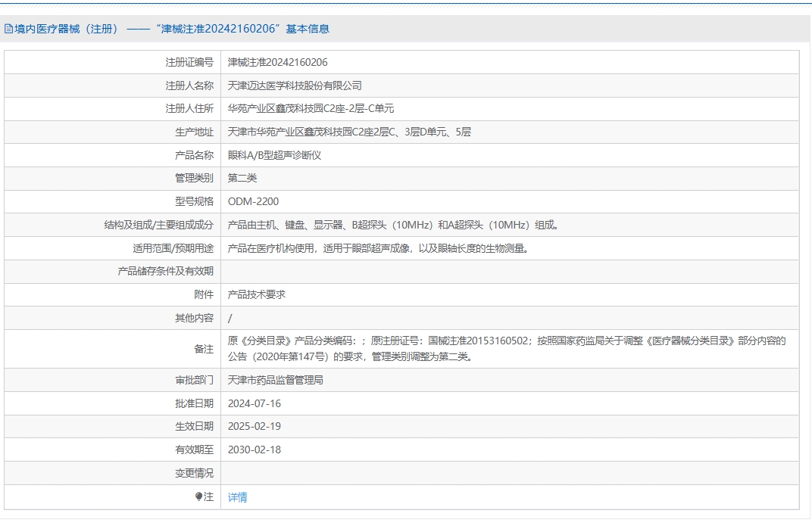Screen dimensions: 812x532
Task: Click effective date 2025-02-19
Action: (x=255, y=426)
